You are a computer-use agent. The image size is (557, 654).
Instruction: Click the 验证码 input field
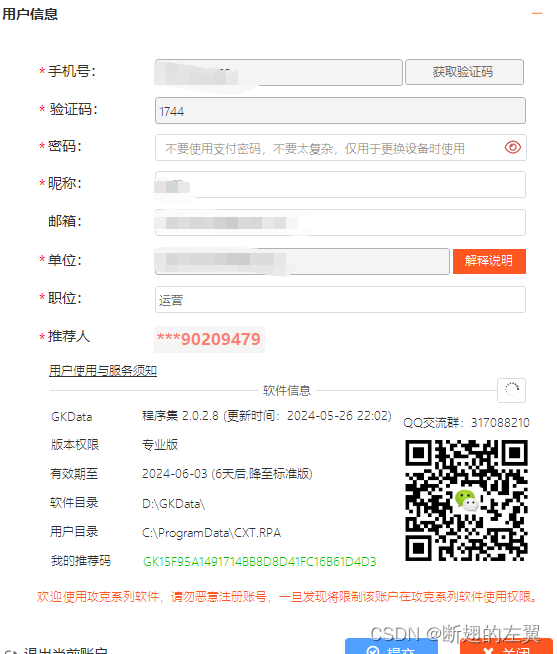340,111
